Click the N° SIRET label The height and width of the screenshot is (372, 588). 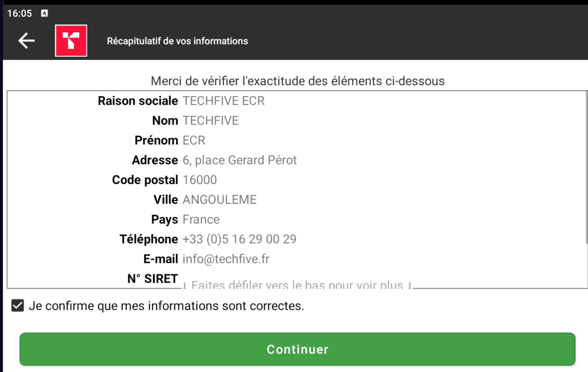(153, 279)
